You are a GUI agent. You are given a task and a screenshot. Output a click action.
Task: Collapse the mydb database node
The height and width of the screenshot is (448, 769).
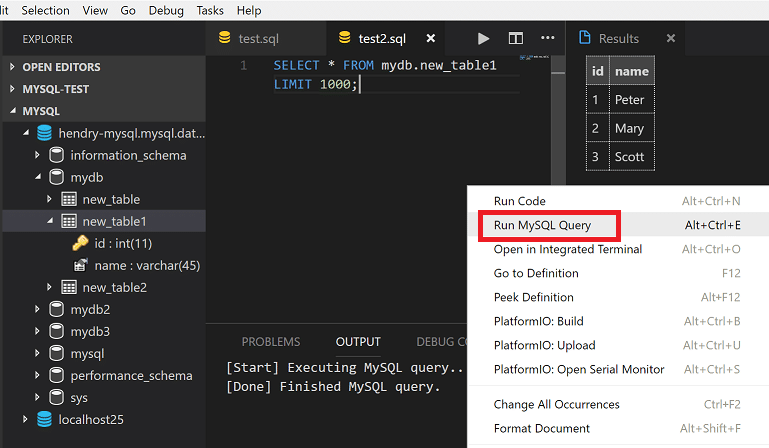38,177
